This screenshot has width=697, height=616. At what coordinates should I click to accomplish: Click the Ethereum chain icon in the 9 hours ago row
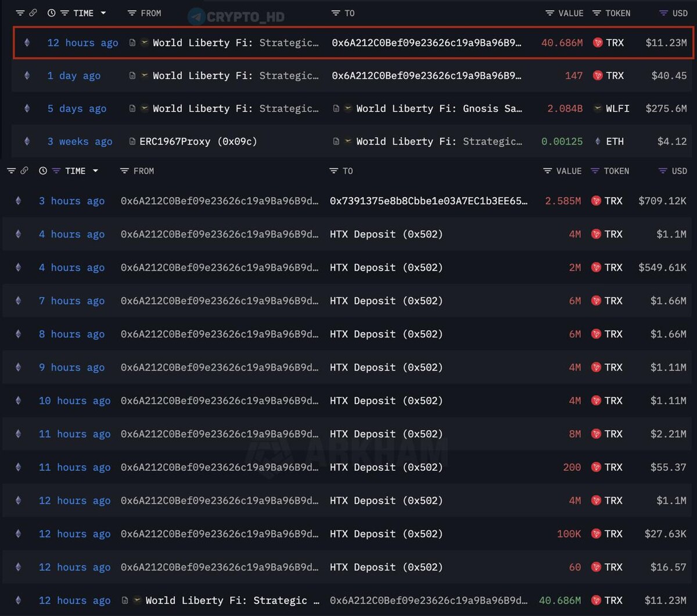click(x=18, y=368)
